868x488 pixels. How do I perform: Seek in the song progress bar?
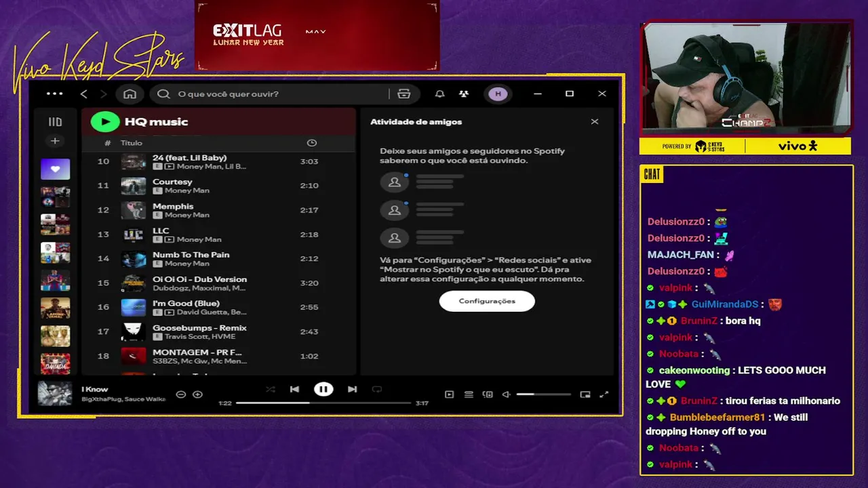323,403
